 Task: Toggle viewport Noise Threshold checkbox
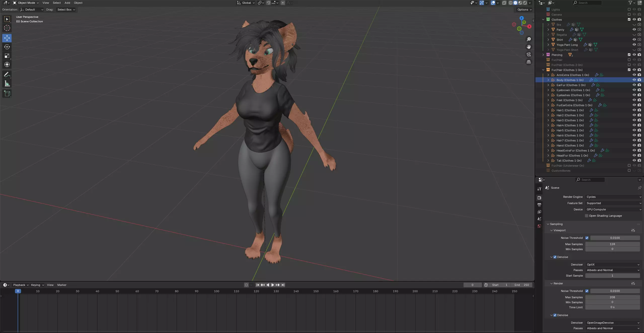pos(587,238)
